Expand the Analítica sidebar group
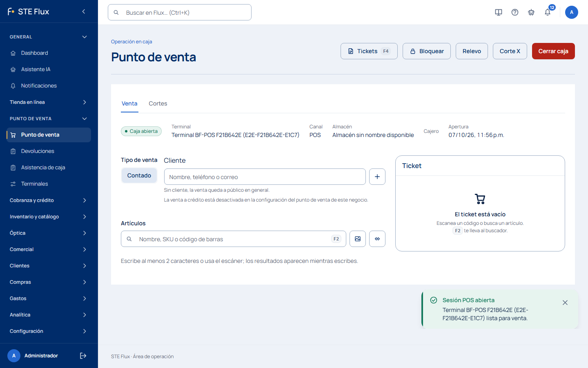This screenshot has width=588, height=368. tap(49, 315)
